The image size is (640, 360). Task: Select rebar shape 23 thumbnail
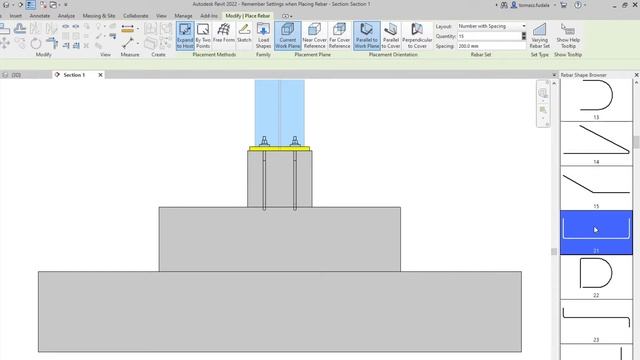click(x=596, y=322)
